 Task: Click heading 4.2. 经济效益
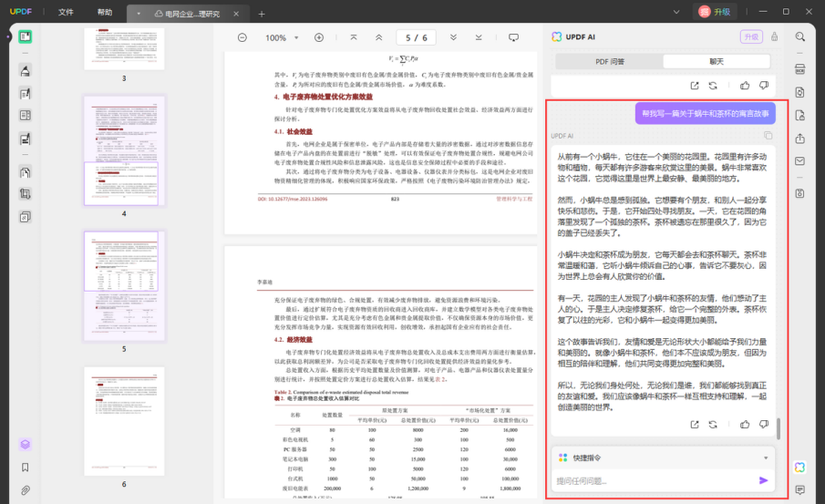293,340
